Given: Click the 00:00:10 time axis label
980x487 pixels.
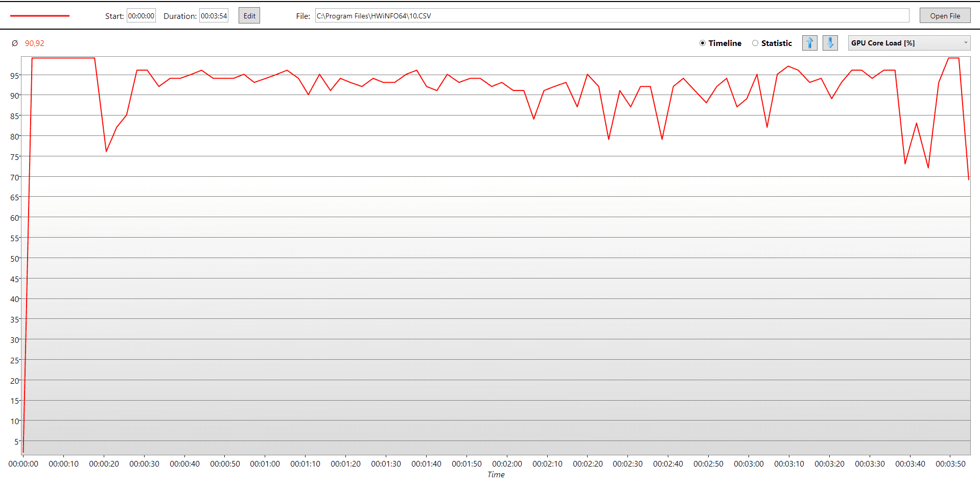Looking at the screenshot, I should (x=64, y=464).
